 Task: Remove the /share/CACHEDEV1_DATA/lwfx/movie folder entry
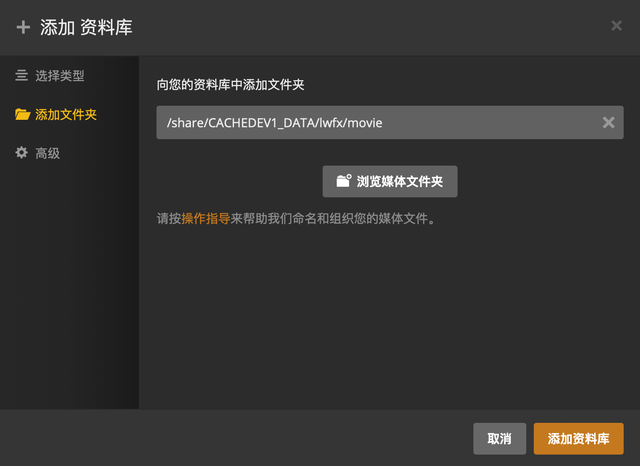click(609, 122)
